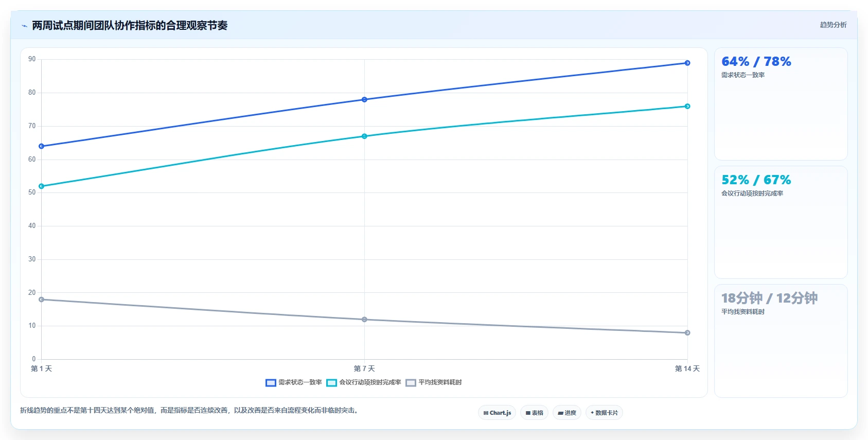868x440 pixels.
Task: Select the 会议行动项按时完成率 point on 第 1 天
Action: (42, 186)
